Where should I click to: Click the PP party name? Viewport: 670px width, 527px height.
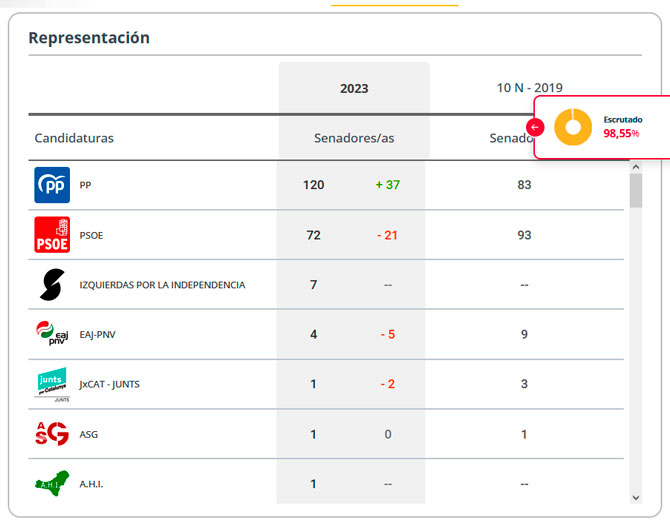point(85,185)
